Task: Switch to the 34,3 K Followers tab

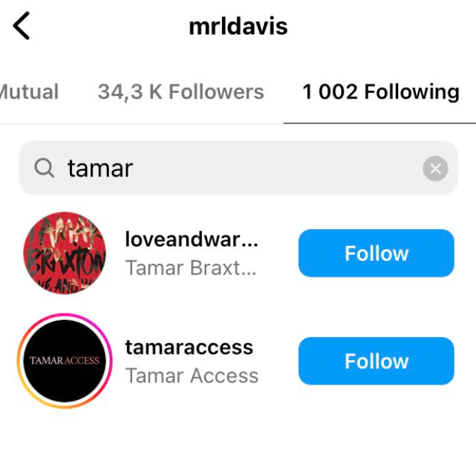Action: (x=181, y=91)
